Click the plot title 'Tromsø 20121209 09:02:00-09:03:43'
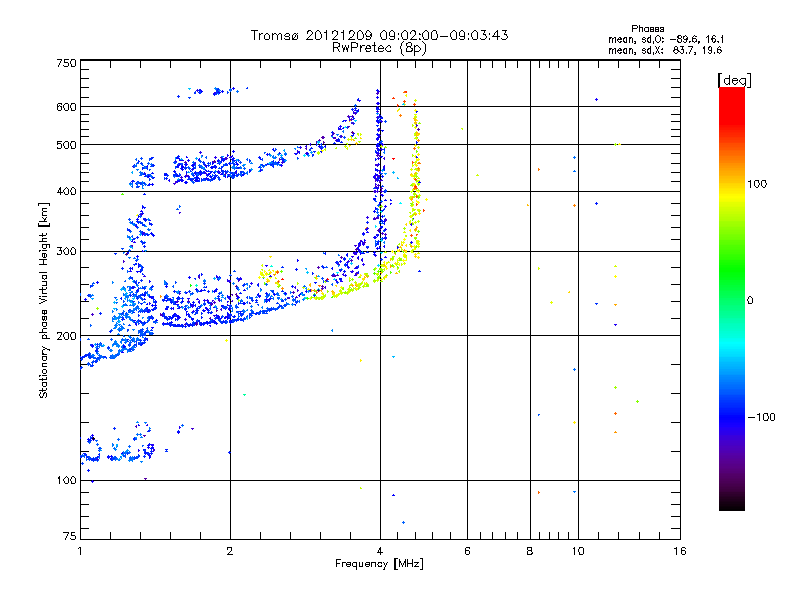The image size is (800, 600). pyautogui.click(x=379, y=35)
